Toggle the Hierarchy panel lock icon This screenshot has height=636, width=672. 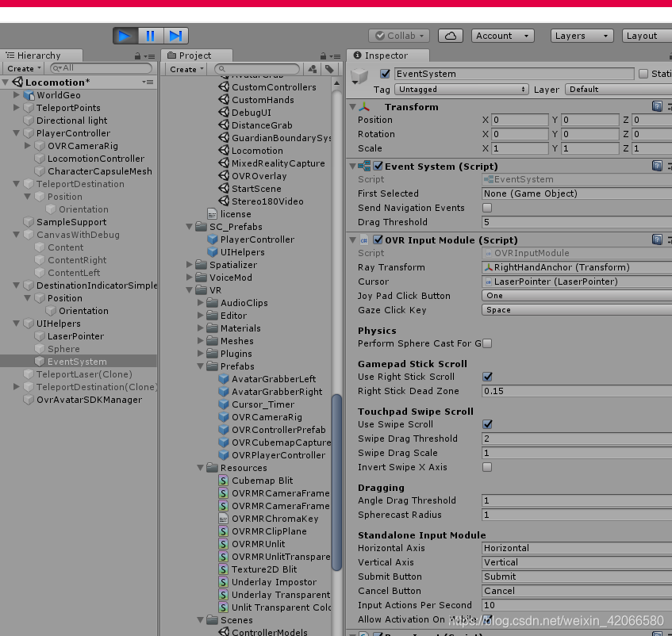click(137, 56)
